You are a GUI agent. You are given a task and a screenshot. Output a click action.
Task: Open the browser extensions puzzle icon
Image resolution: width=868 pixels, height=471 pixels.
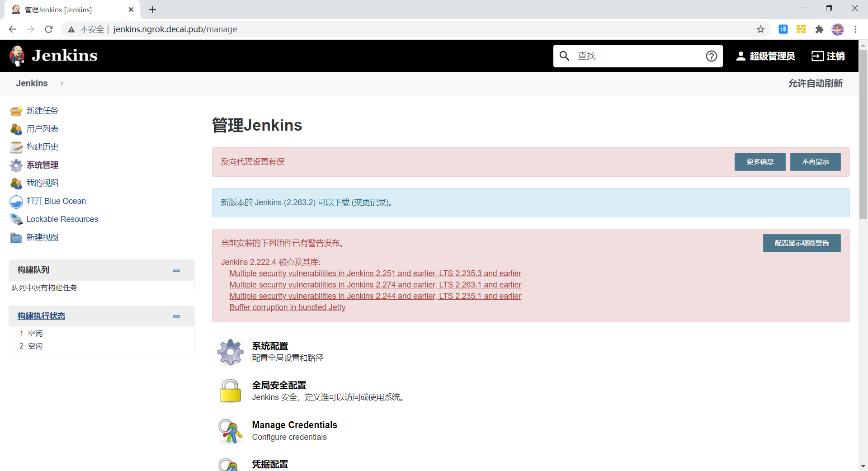tap(819, 29)
